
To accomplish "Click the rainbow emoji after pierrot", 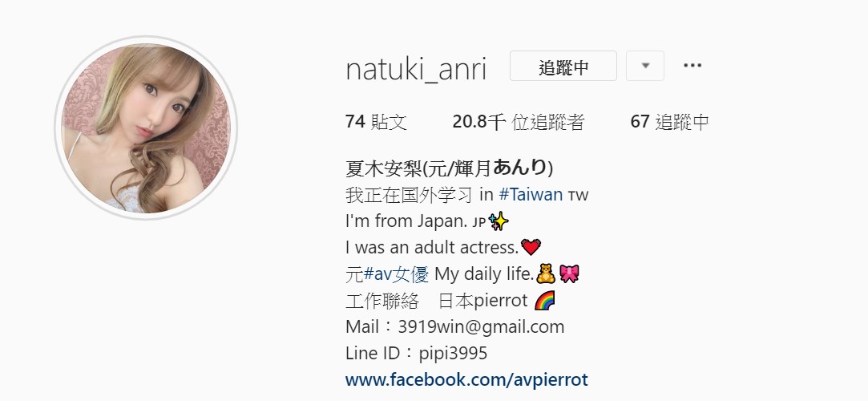I will 545,300.
